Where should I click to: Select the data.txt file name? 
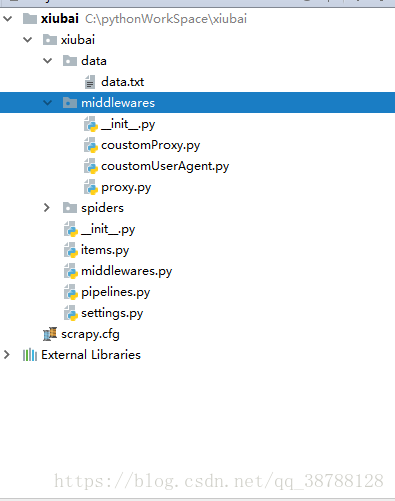click(122, 82)
